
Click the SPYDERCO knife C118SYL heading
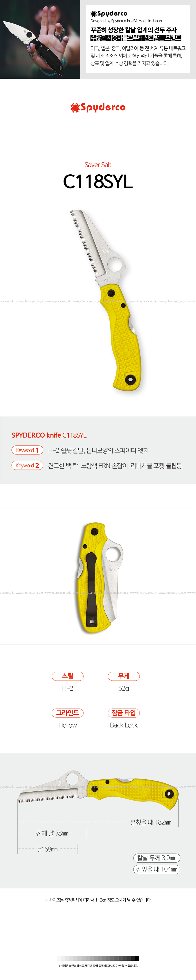[49, 435]
